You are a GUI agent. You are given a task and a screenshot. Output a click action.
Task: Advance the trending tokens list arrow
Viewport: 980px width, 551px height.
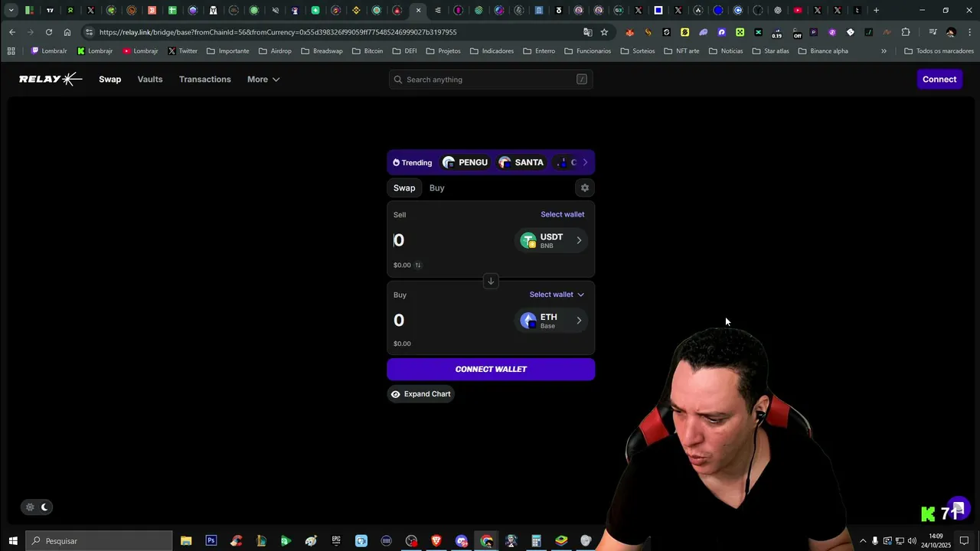pyautogui.click(x=585, y=162)
